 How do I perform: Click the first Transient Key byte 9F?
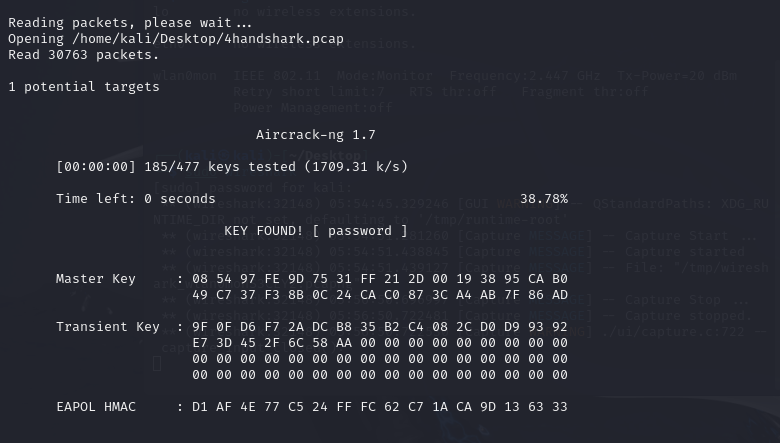point(199,327)
